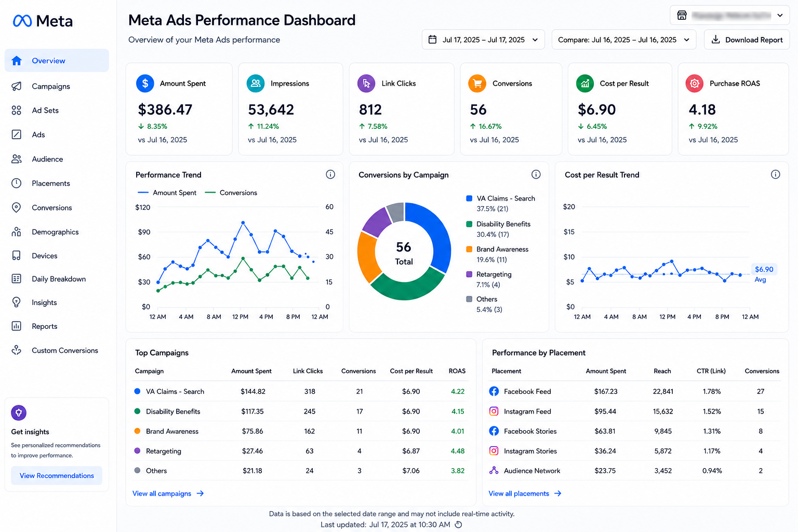
Task: Click the Impressions people icon
Action: pos(256,83)
